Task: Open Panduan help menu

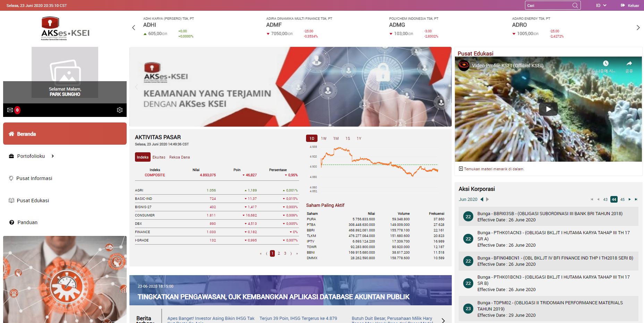Action: coord(23,222)
